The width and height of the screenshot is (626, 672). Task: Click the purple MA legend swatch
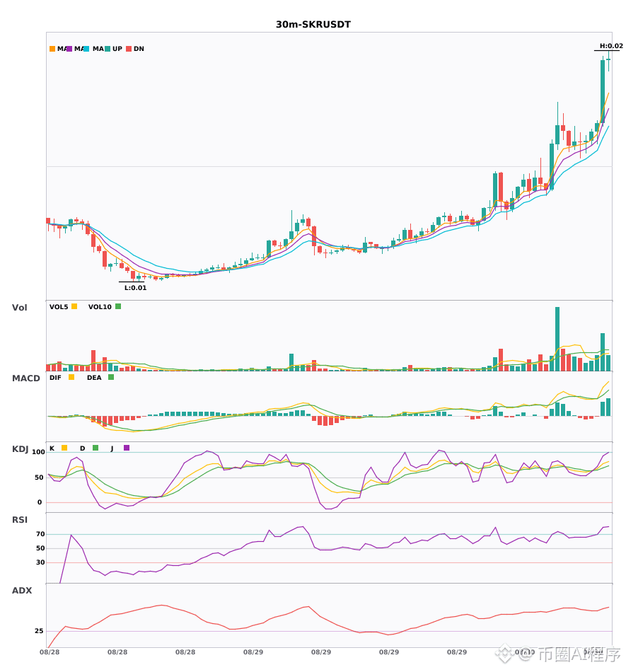point(69,49)
